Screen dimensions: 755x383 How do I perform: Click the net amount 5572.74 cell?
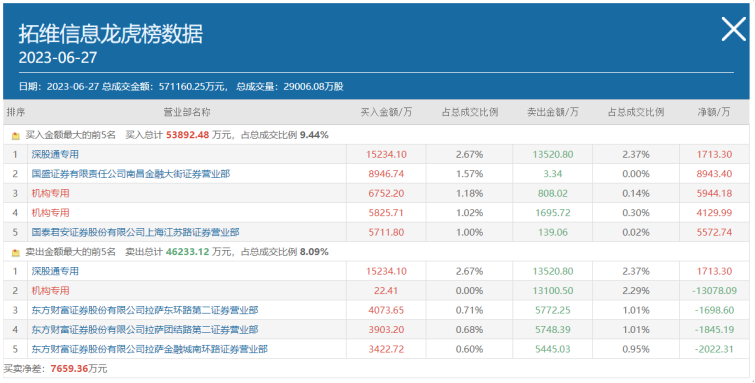coord(714,232)
